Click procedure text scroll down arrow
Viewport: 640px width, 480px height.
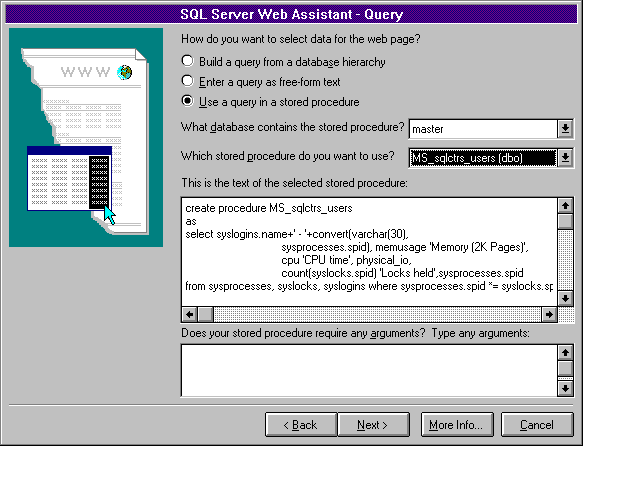pyautogui.click(x=565, y=298)
